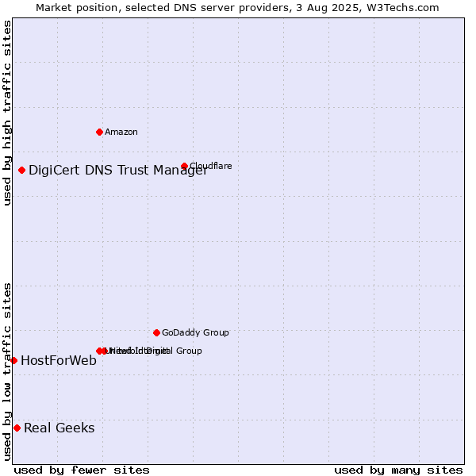Select the 'GoDaddy Group' label text
Screen dimensions: 476x476
pos(195,332)
